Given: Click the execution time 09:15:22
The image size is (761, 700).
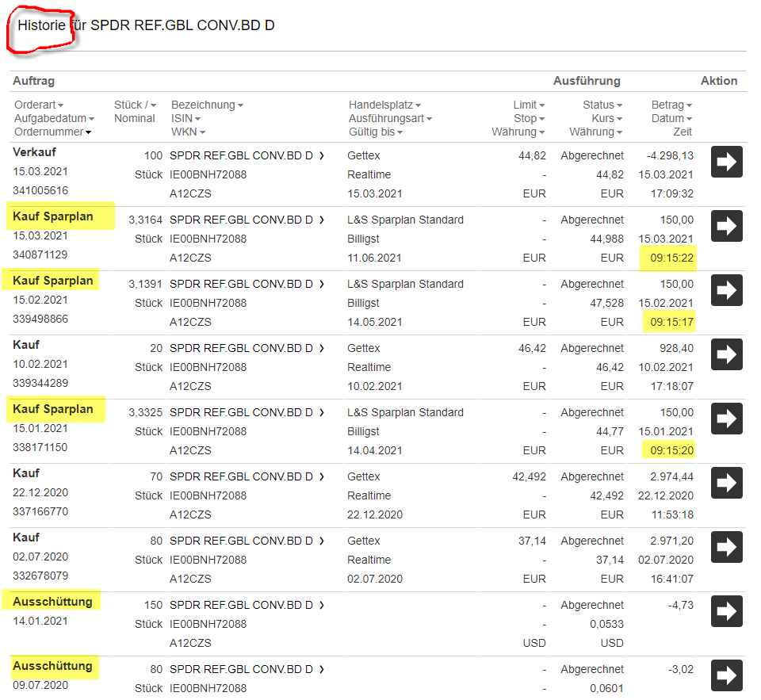Looking at the screenshot, I should tap(671, 258).
